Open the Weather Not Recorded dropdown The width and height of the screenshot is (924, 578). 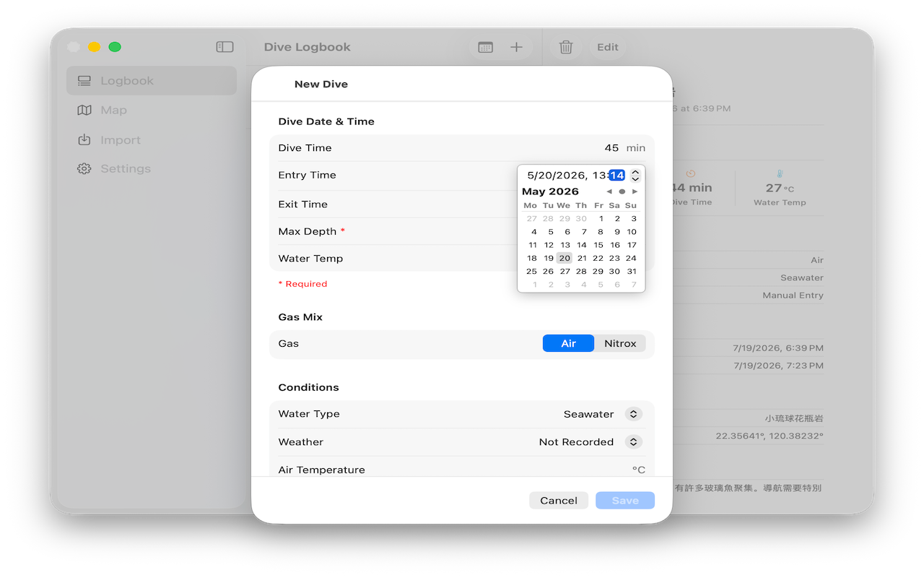point(633,442)
